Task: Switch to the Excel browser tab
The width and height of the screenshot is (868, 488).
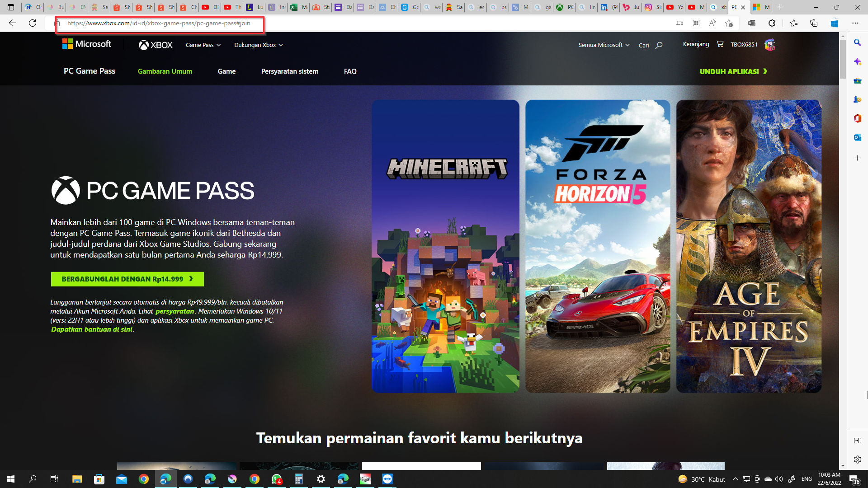Action: [298, 7]
